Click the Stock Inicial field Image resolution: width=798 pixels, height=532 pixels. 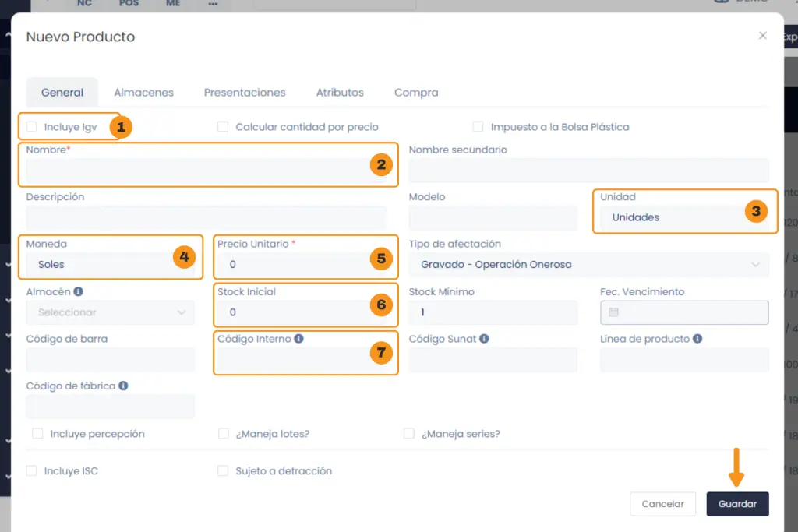coord(302,312)
